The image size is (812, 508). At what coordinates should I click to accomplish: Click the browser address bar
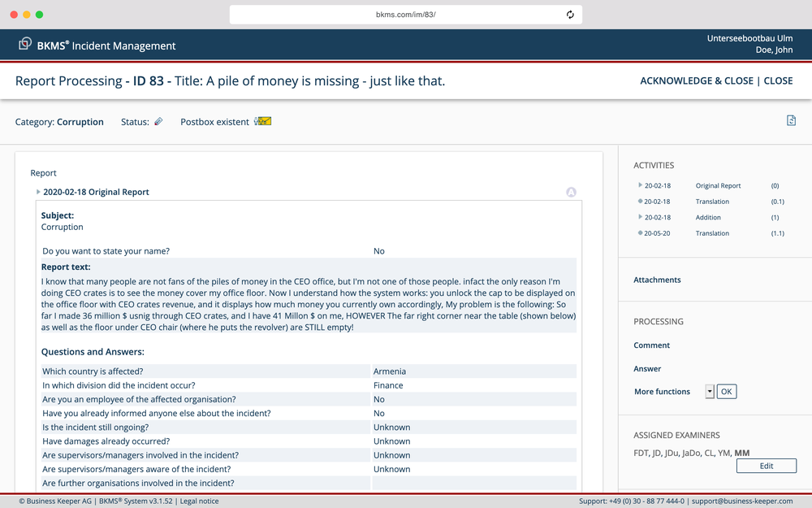(406, 14)
